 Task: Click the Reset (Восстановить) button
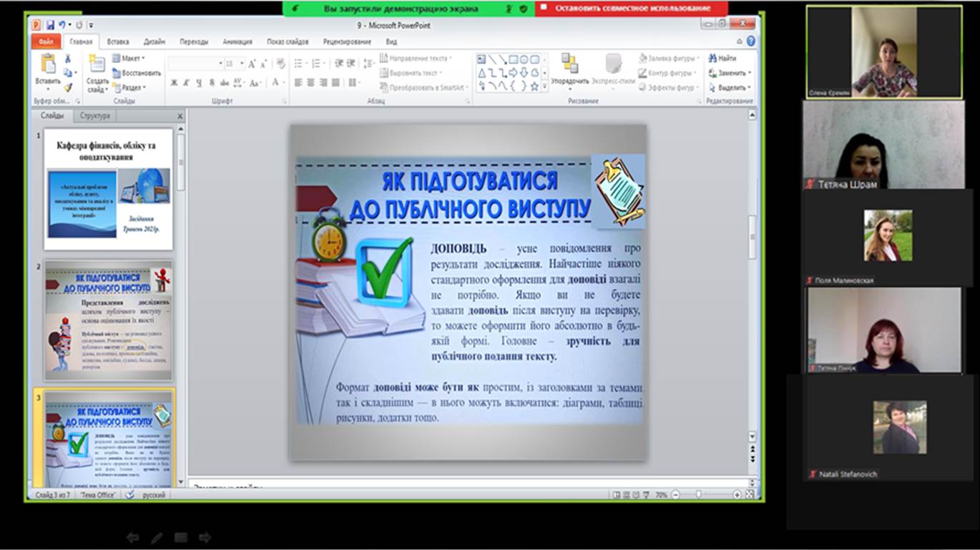(x=137, y=73)
